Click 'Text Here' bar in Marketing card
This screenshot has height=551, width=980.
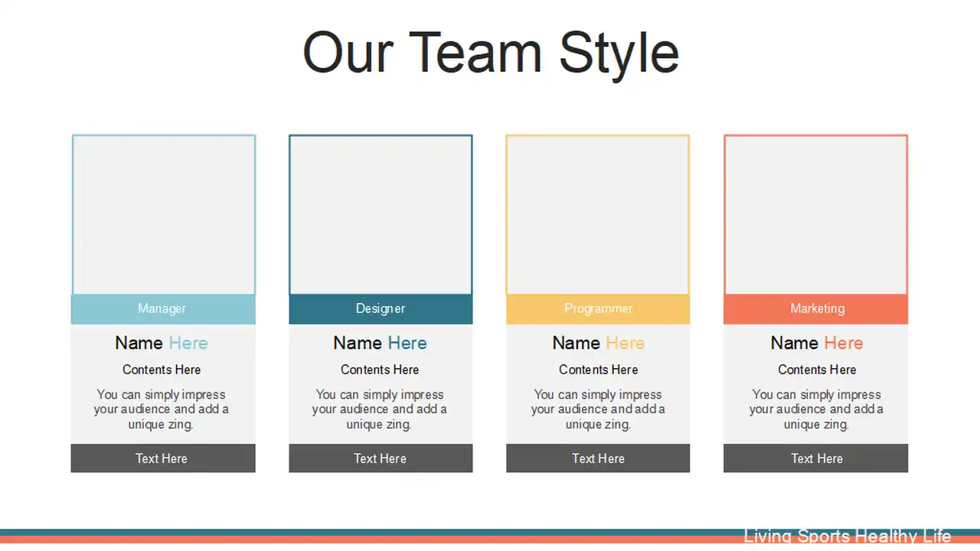click(815, 458)
